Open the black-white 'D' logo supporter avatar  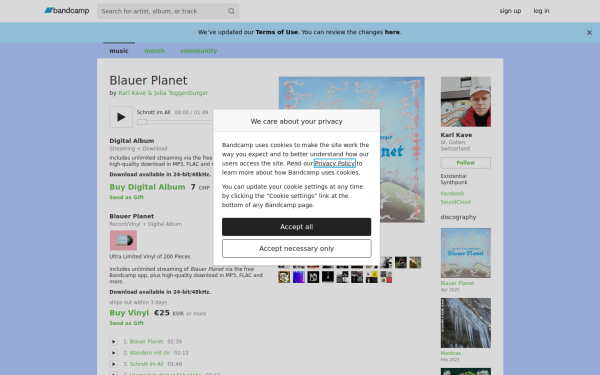(313, 277)
